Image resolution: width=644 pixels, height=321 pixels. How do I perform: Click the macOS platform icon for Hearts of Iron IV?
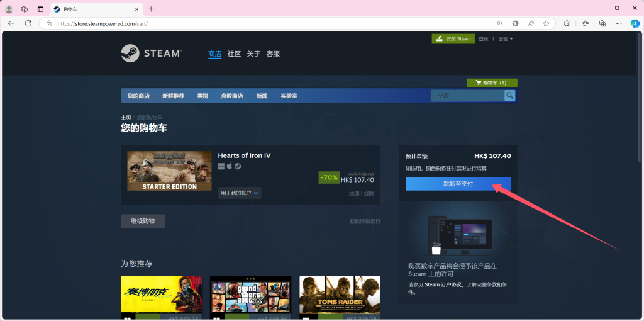(230, 166)
